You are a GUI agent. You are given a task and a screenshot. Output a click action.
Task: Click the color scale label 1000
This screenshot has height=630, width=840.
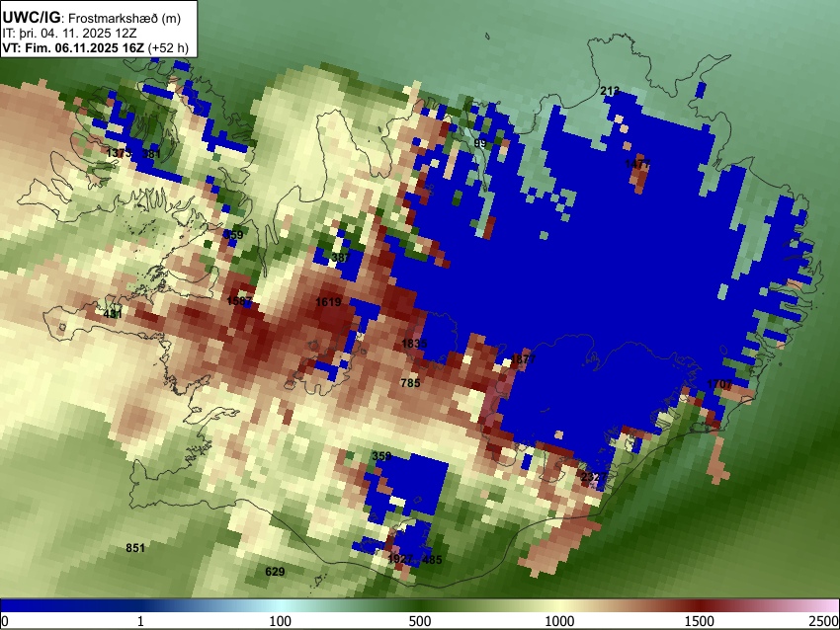click(559, 621)
